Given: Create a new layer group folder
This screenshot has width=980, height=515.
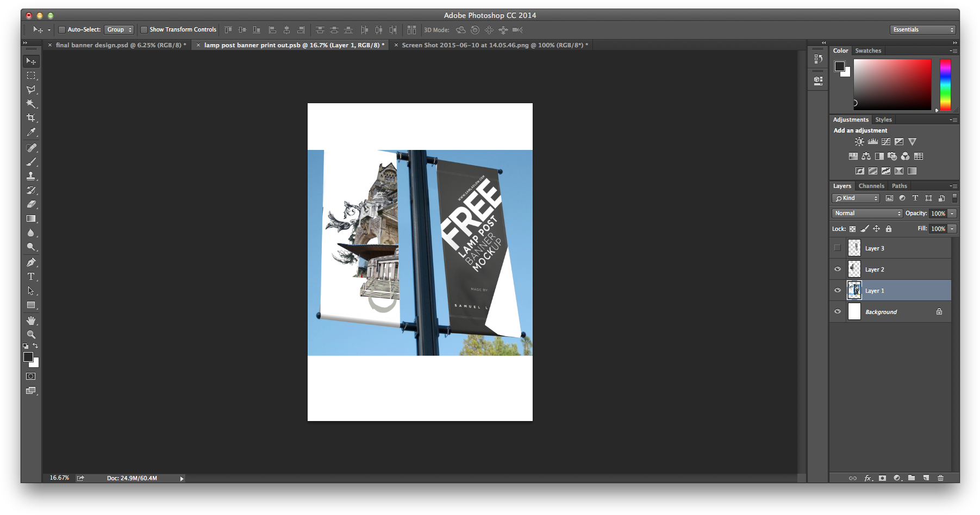Looking at the screenshot, I should coord(912,478).
